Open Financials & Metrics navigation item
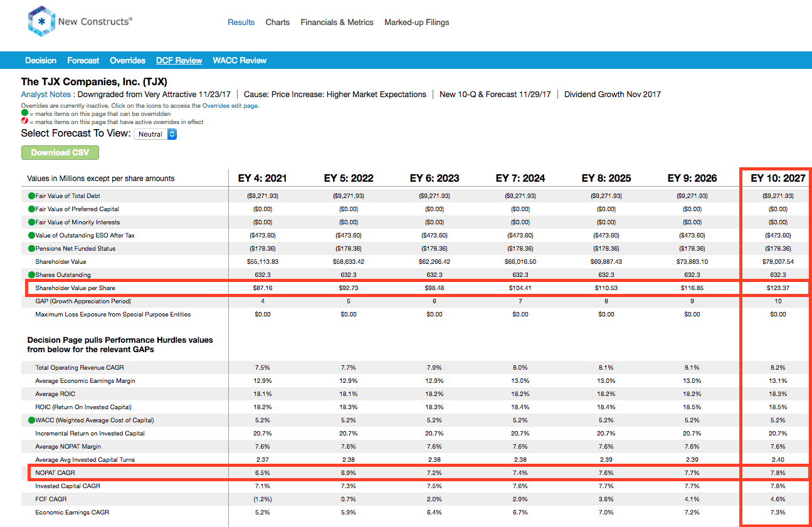Viewport: 812px width, 527px height. 337,22
